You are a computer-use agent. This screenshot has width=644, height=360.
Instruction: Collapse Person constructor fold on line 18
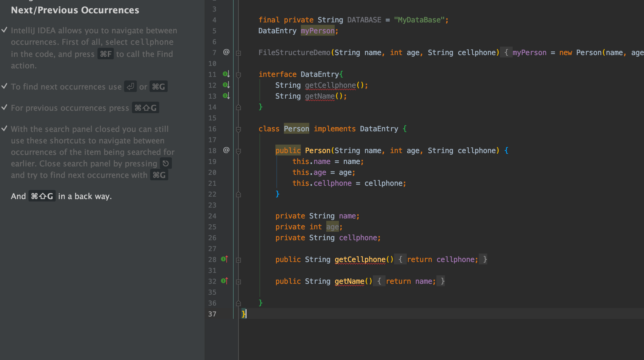(x=238, y=151)
